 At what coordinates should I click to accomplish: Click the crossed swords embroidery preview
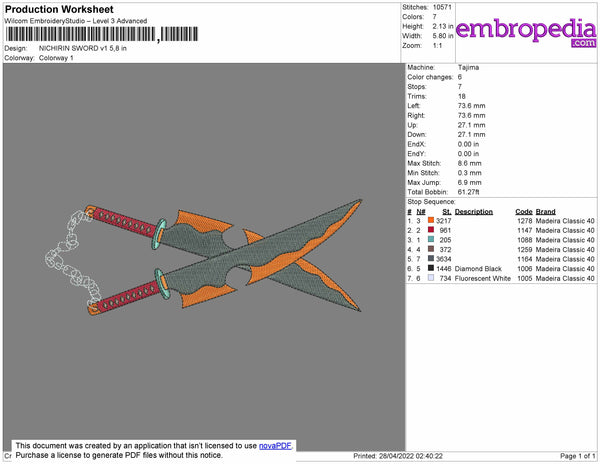[203, 256]
